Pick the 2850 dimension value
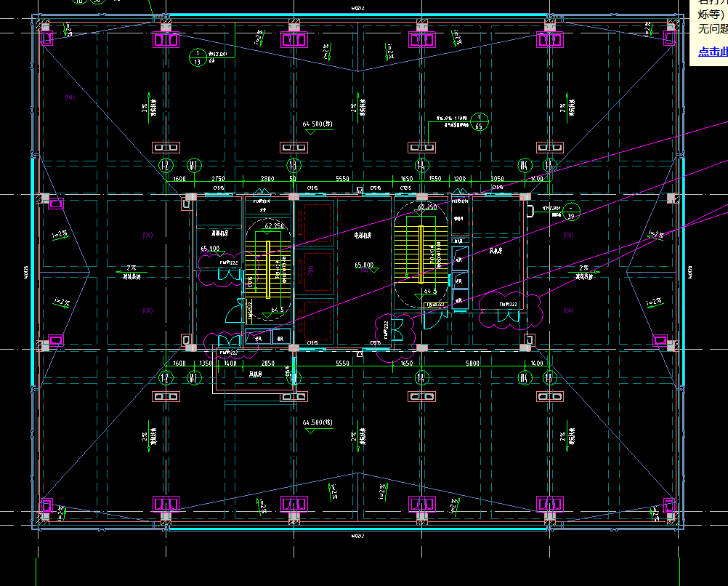Viewport: 728px width, 586px height. (268, 363)
